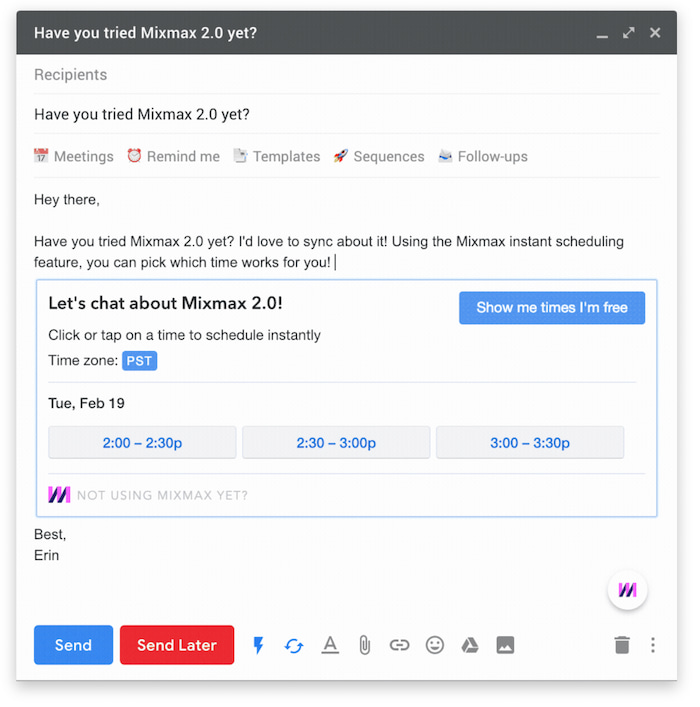Click the Mixmax lightning bolt icon
The width and height of the screenshot is (700, 707).
click(259, 646)
